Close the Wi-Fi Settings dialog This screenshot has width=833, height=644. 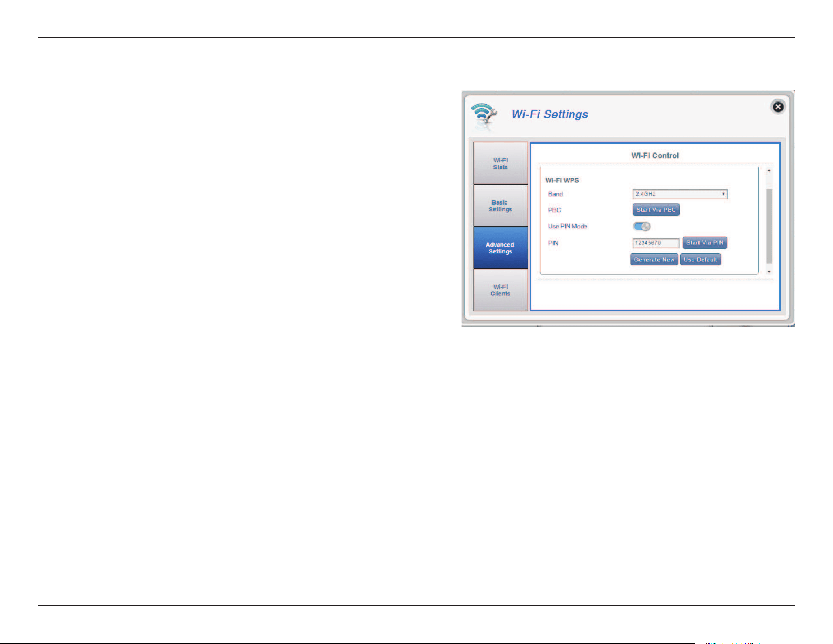(778, 107)
